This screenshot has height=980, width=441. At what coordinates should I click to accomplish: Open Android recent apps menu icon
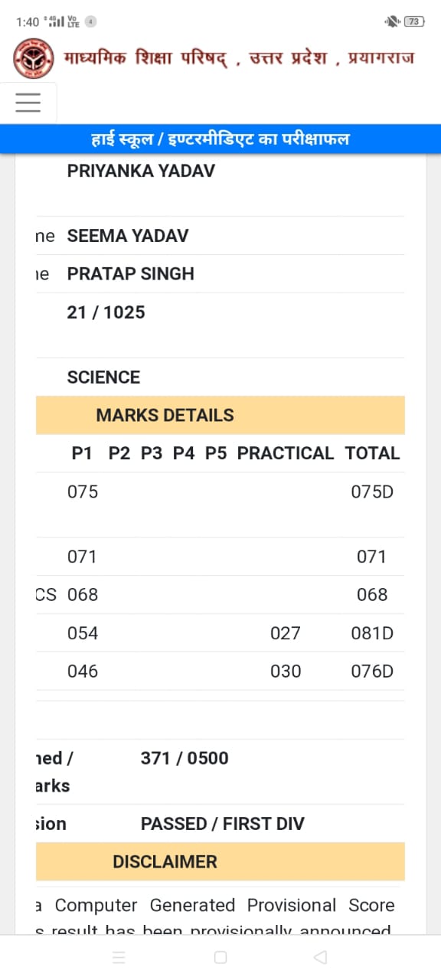click(119, 957)
